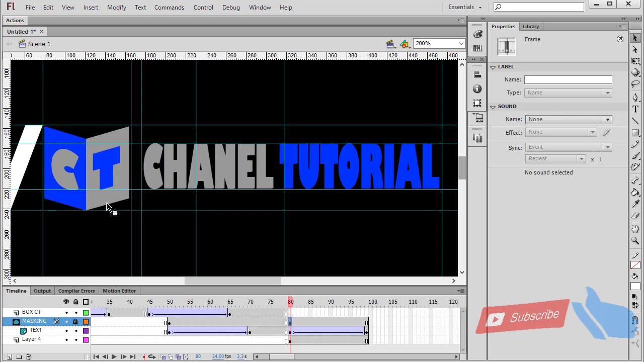Toggle lock on MASKING layer
The width and height of the screenshot is (644, 362).
[x=75, y=321]
